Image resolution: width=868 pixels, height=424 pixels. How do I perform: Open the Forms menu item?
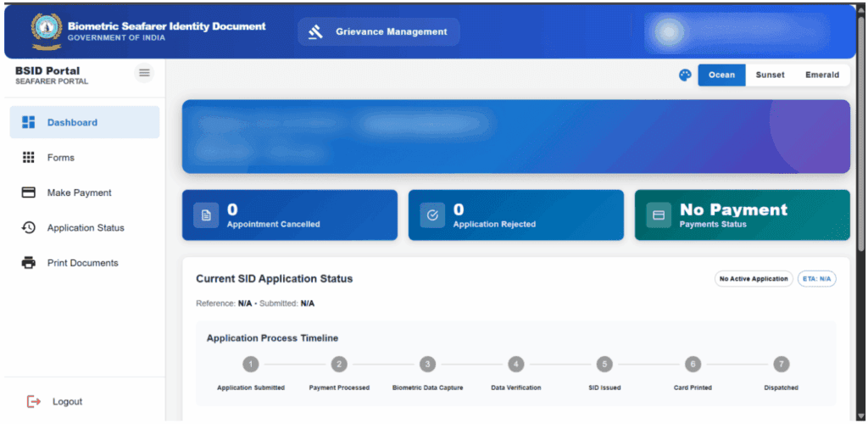pos(85,158)
